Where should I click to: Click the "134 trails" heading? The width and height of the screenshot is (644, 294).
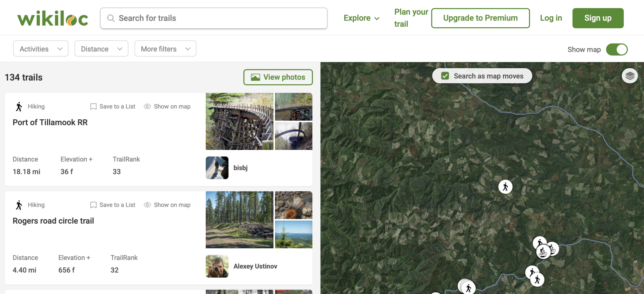(24, 78)
